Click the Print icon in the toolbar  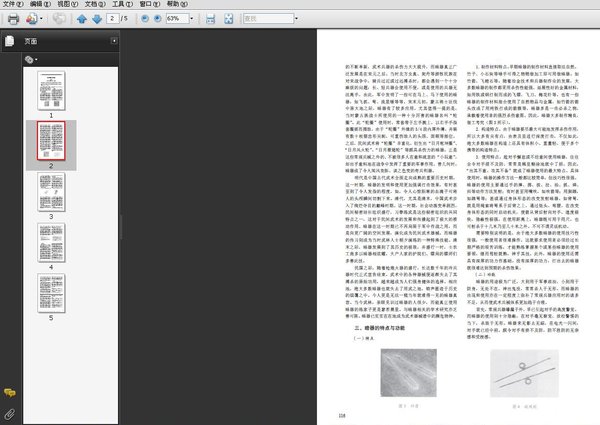[13, 18]
